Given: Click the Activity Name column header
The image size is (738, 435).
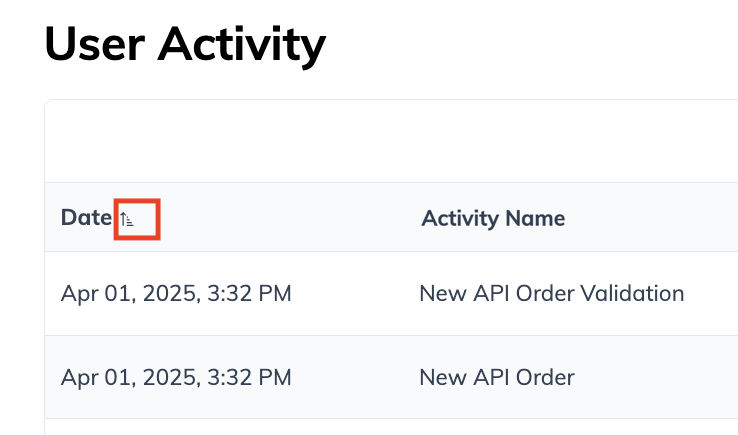Looking at the screenshot, I should point(493,218).
